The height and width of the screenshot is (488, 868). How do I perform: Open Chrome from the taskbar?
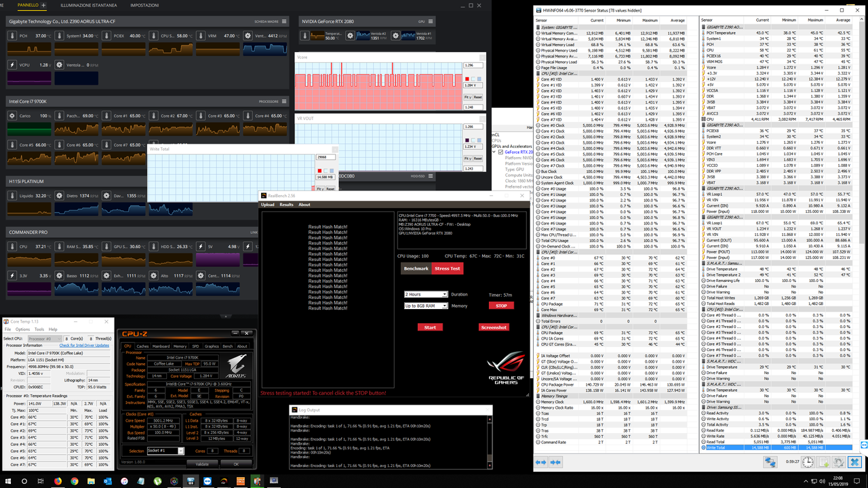coord(74,481)
